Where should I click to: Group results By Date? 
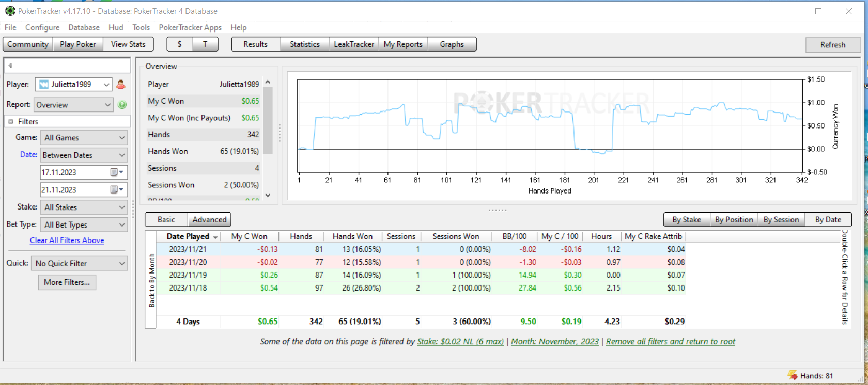pyautogui.click(x=828, y=220)
